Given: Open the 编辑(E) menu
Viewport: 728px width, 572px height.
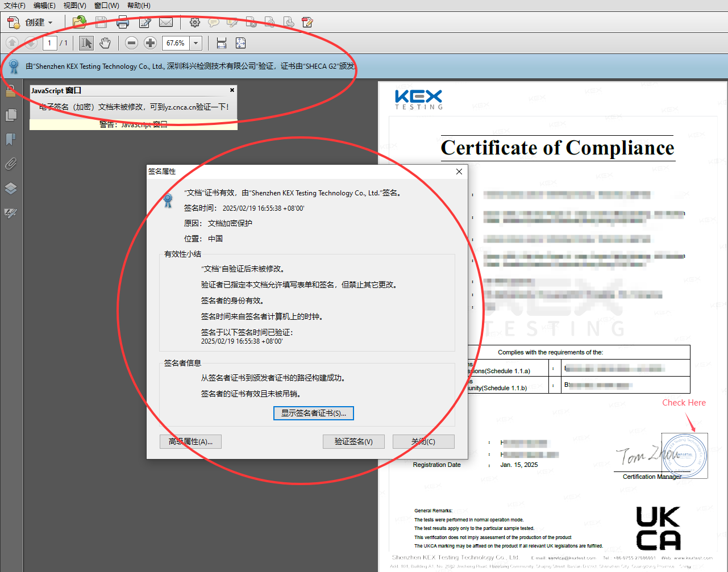Looking at the screenshot, I should [x=44, y=6].
